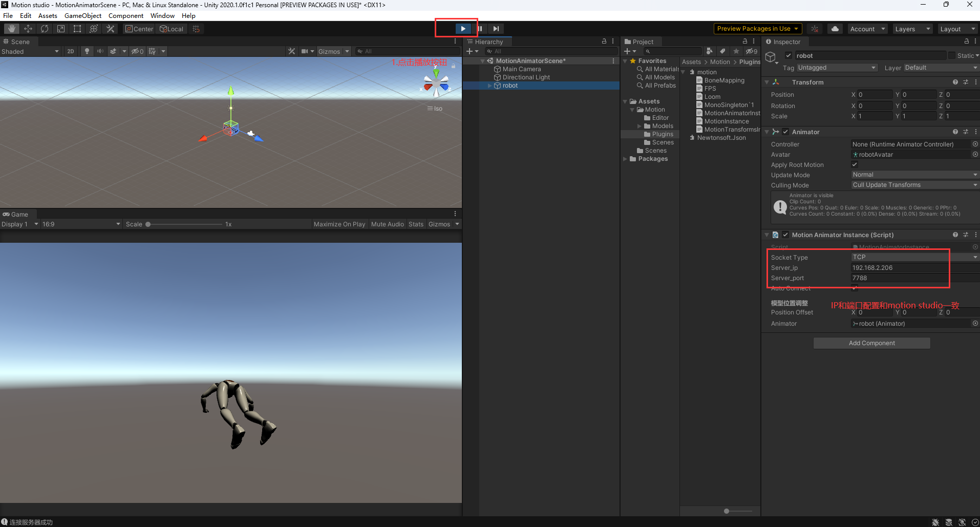Open the cloud services icon

[835, 29]
